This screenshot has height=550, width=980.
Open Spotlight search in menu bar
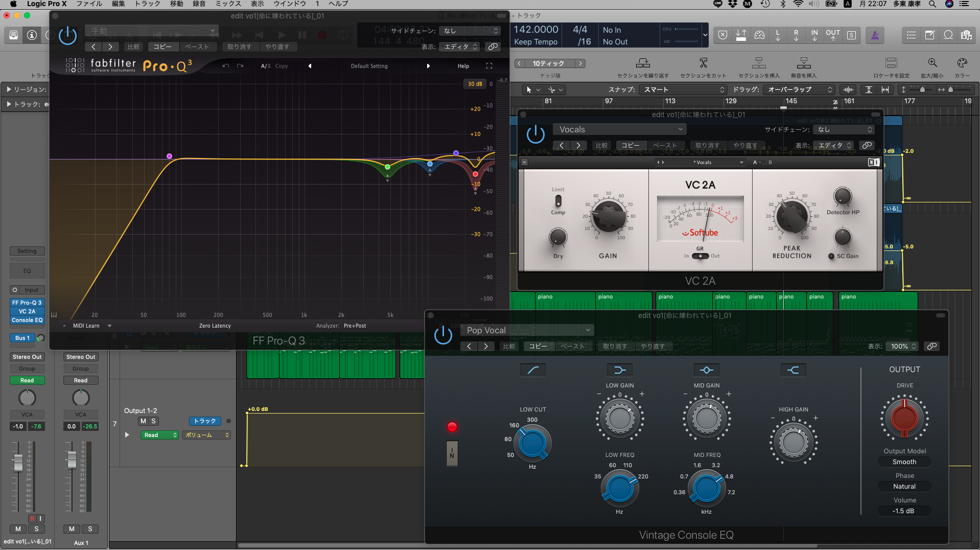932,4
